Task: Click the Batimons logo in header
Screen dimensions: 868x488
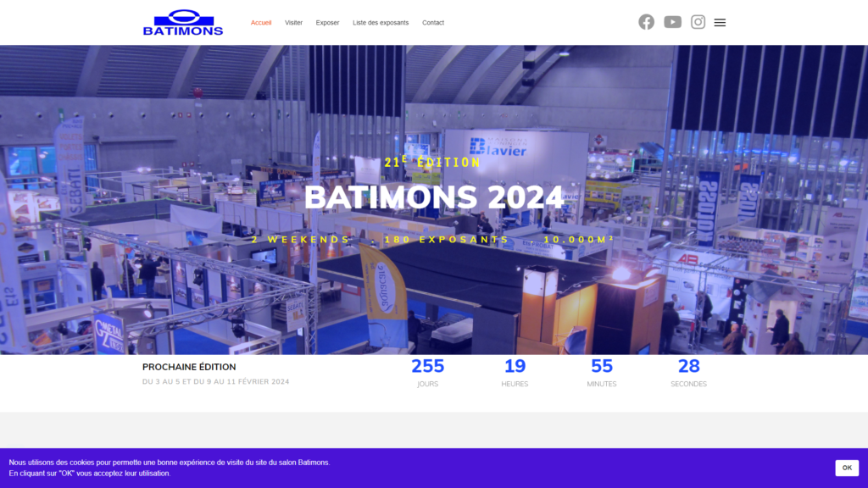Action: (183, 23)
